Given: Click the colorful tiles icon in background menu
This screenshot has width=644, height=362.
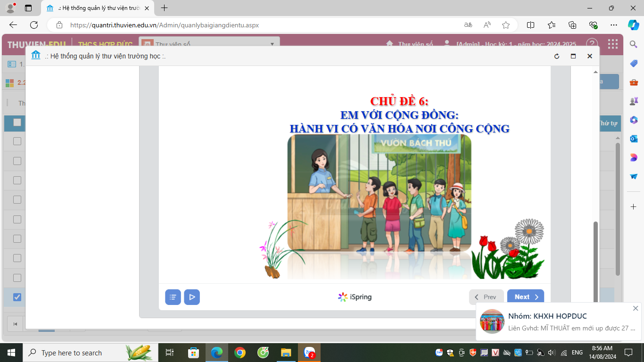Looking at the screenshot, I should point(10,82).
